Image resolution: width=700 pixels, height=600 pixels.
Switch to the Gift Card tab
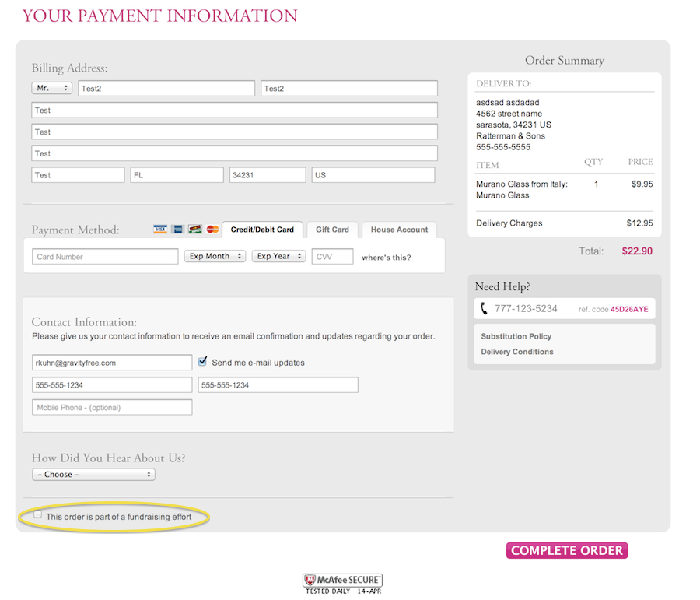coord(332,230)
